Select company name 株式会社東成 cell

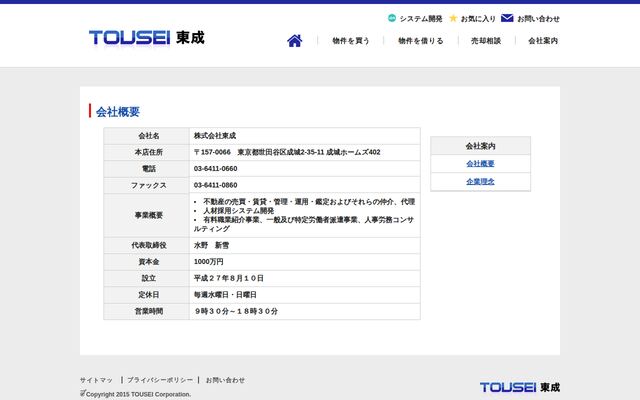[305, 136]
